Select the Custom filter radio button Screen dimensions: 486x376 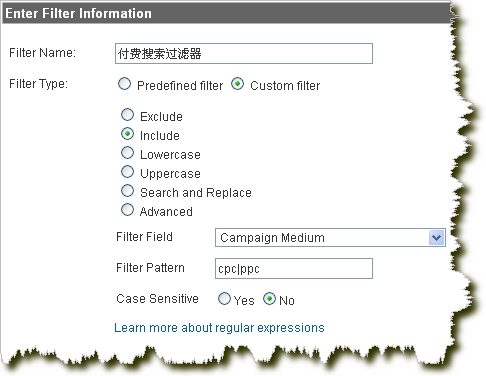[237, 84]
